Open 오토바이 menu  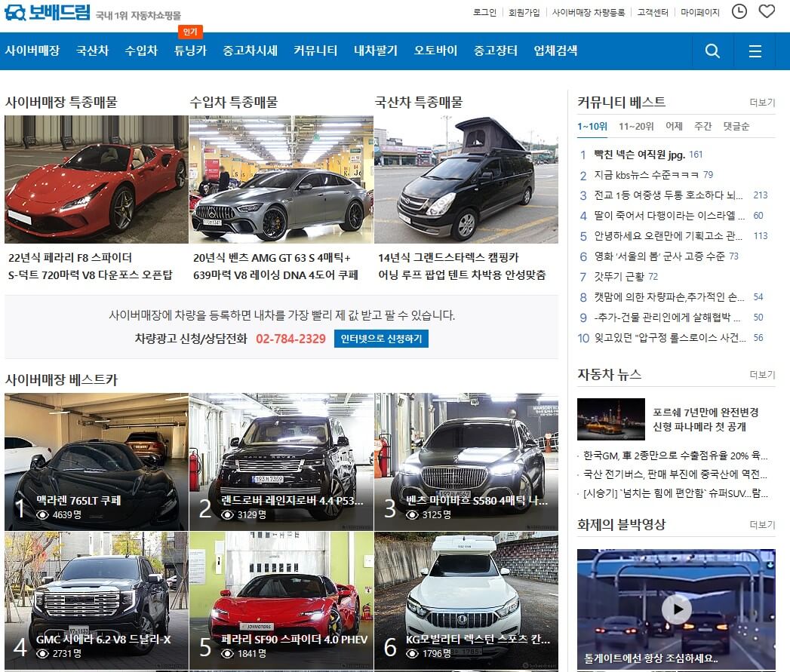click(435, 51)
